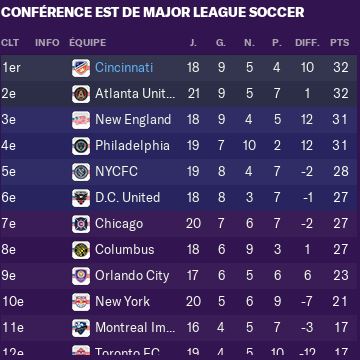Open the Cincinnati team name link
Image resolution: width=360 pixels, height=360 pixels.
[x=124, y=68]
